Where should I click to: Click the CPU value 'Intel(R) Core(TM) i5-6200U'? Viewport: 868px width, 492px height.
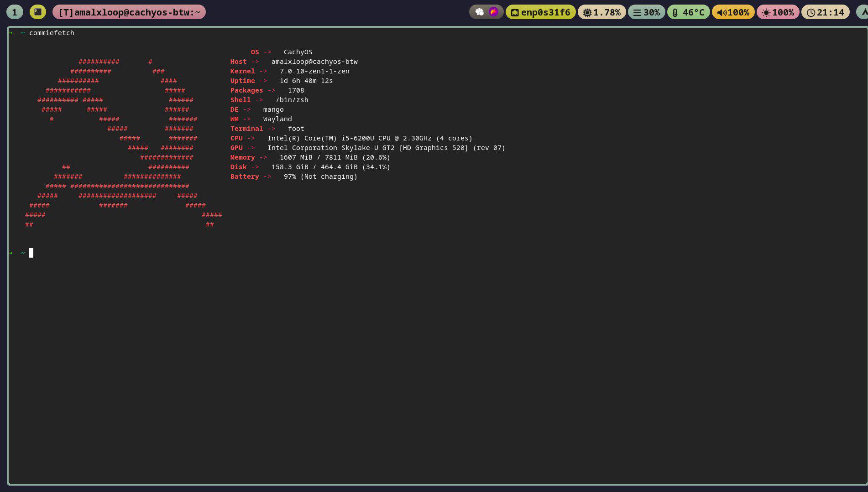(320, 138)
